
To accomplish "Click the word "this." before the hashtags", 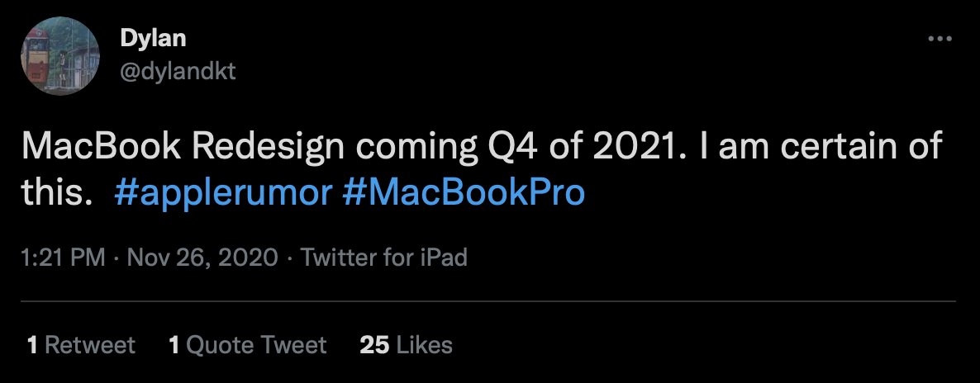I will point(55,192).
